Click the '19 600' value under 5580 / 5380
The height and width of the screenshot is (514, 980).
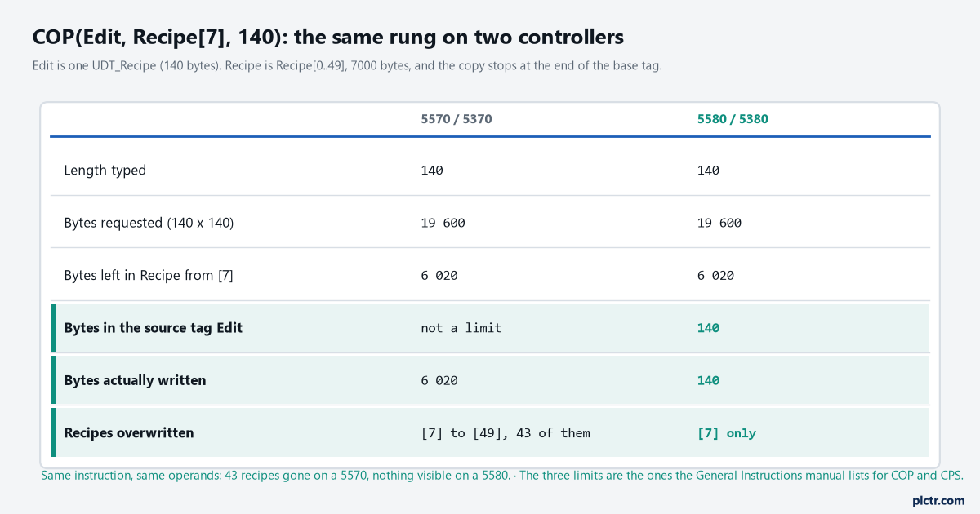click(719, 223)
